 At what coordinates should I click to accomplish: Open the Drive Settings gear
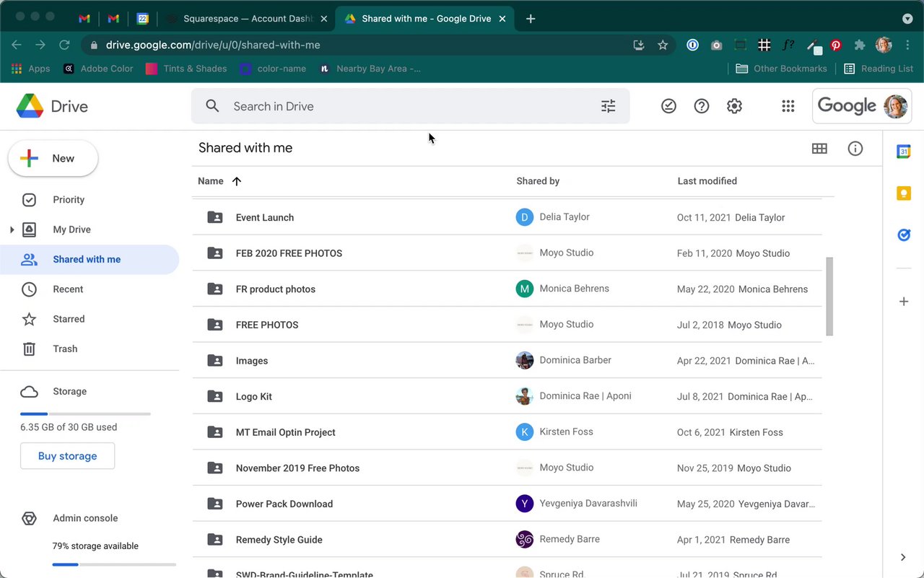pyautogui.click(x=734, y=106)
